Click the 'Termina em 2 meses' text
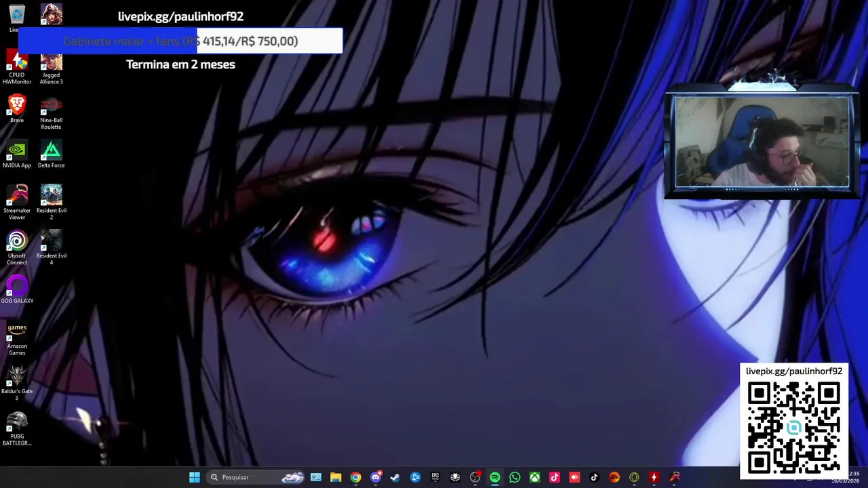The width and height of the screenshot is (868, 488). (180, 64)
